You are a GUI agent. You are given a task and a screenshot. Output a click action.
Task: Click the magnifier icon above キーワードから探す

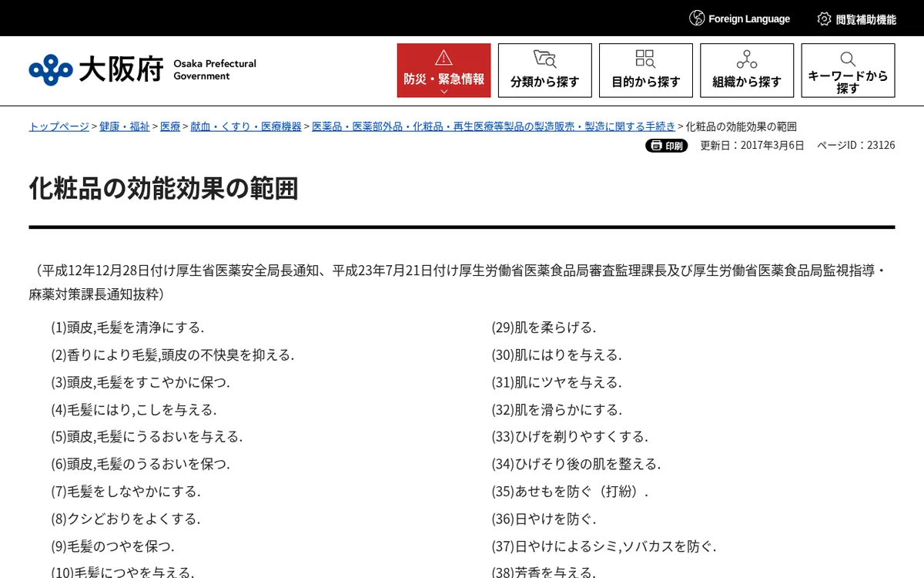848,59
